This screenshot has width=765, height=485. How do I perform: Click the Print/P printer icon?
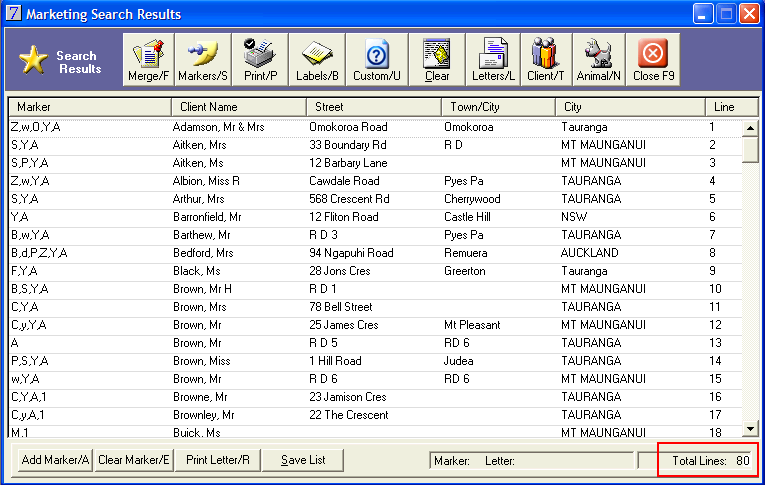coord(260,60)
